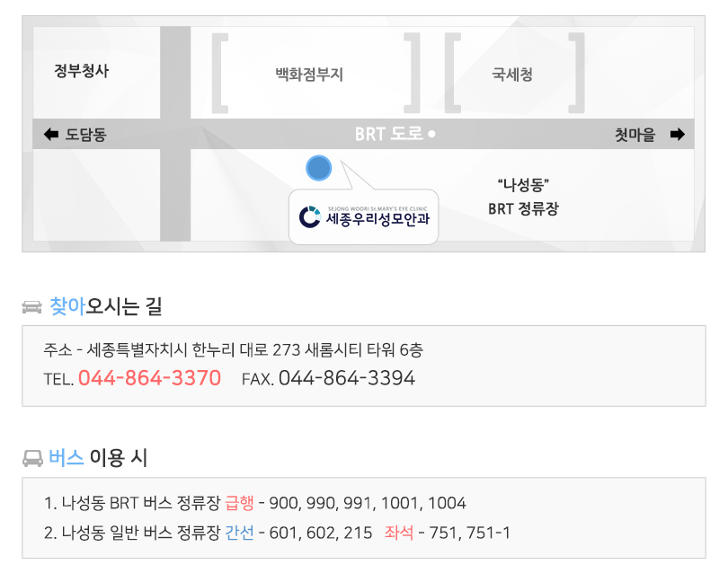728x582 pixels.
Task: Click the 세종우리성모안과 clinic speech bubble
Action: pos(363,216)
